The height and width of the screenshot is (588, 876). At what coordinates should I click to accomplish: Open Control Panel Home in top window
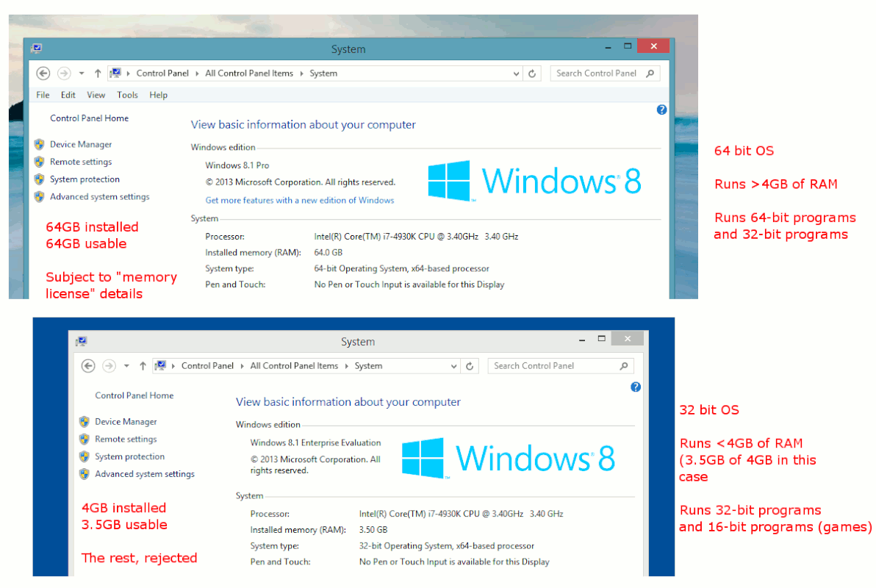pos(90,118)
